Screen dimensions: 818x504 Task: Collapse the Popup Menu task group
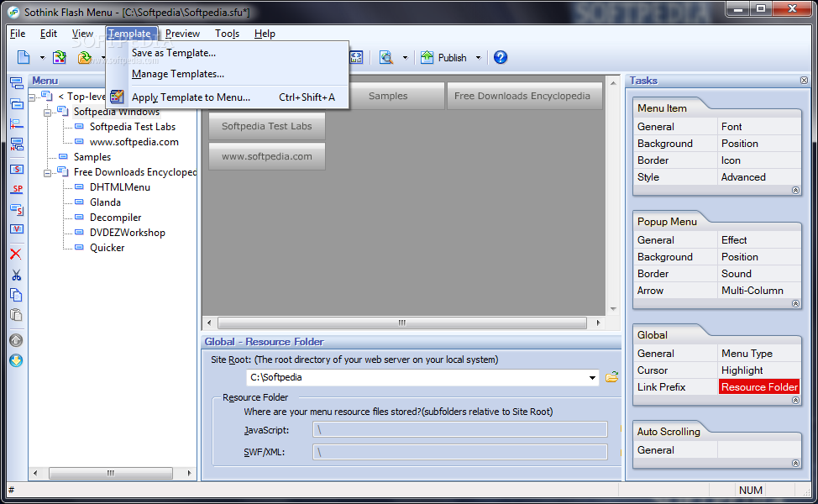[795, 303]
